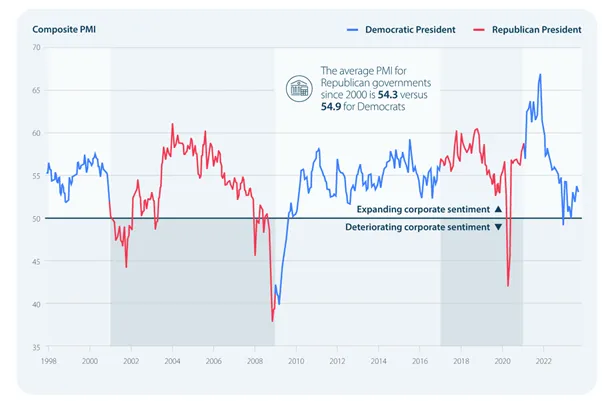The image size is (602, 401).
Task: Click the 2014 label on the x-axis
Action: pyautogui.click(x=379, y=361)
